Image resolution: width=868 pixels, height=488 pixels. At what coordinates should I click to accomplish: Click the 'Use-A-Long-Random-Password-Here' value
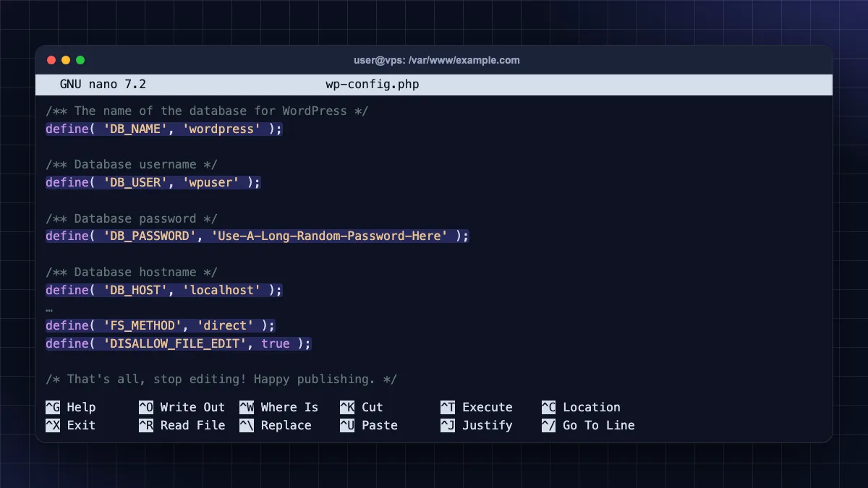[x=329, y=236]
